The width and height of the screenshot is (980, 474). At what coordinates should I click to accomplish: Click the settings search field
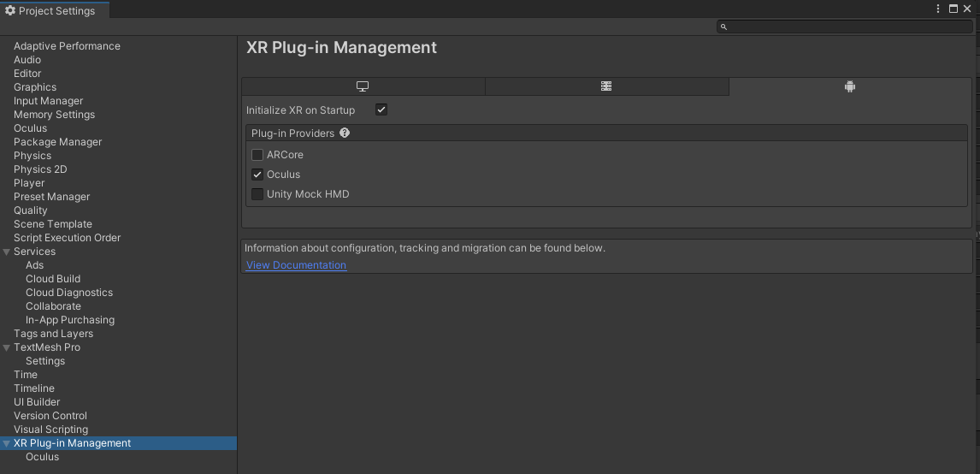[x=844, y=27]
